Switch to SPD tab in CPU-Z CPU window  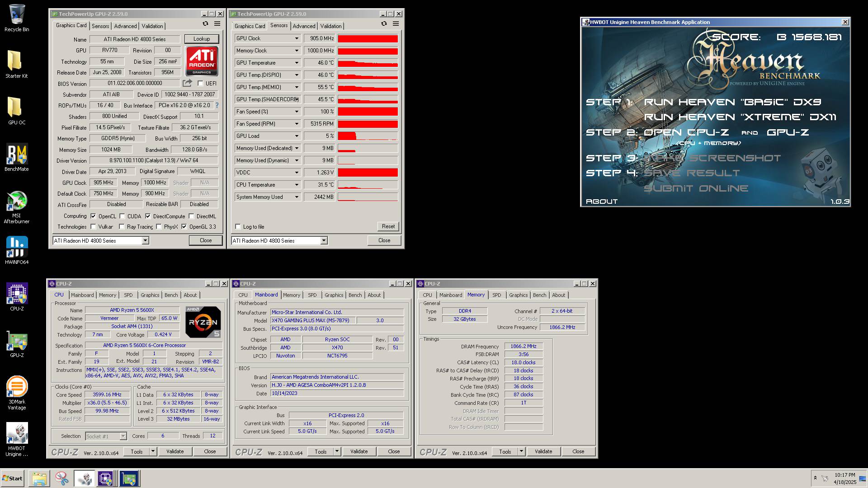coord(128,295)
